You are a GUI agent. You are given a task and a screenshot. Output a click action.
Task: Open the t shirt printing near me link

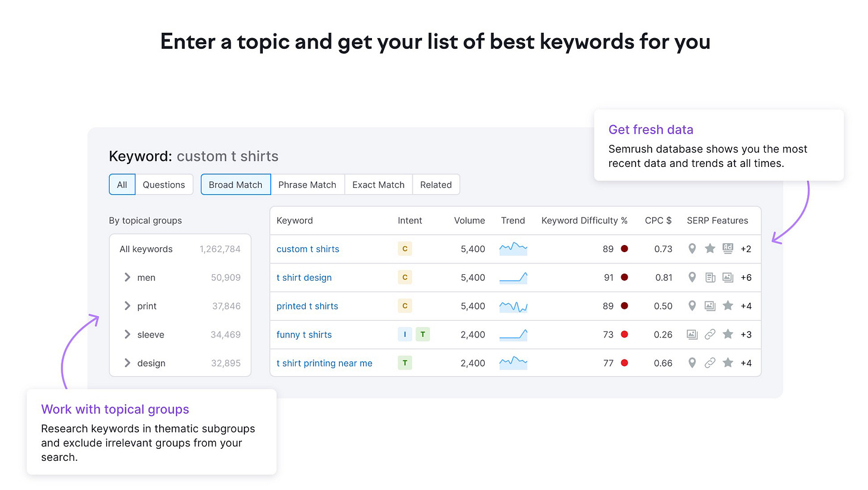point(324,363)
